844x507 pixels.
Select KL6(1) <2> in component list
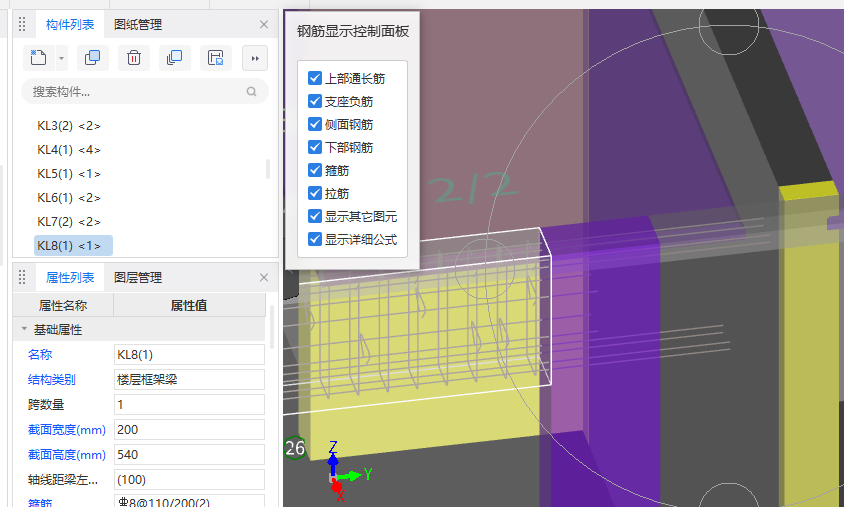(69, 198)
